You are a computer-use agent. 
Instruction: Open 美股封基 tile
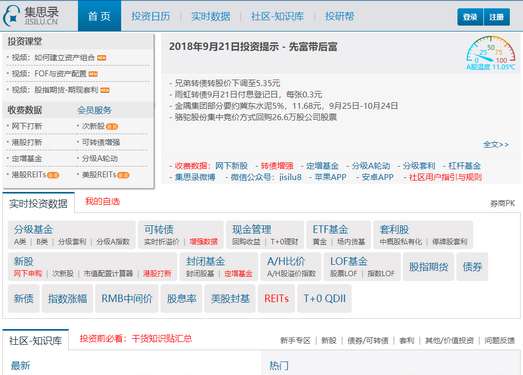coord(230,299)
